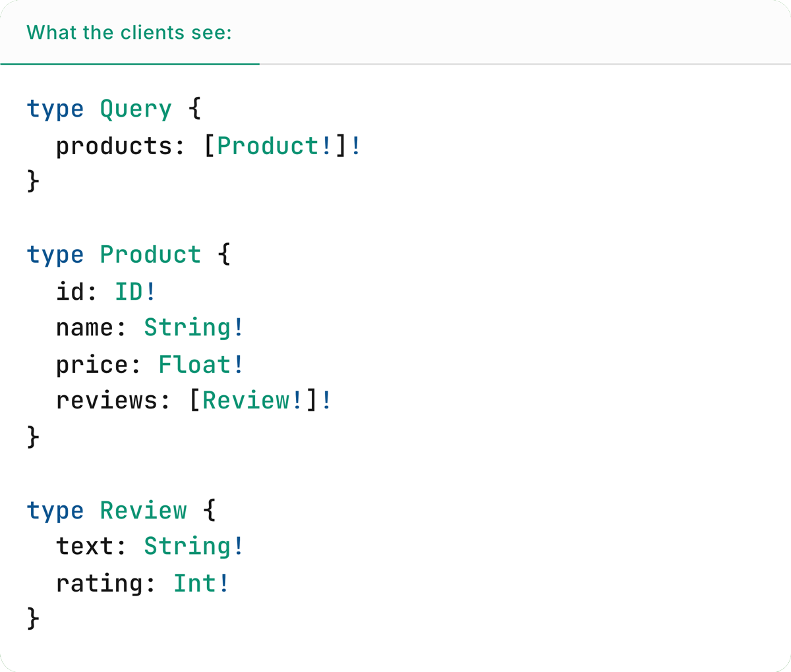Click the green underline below the tab label
Screen dimensions: 791x672
130,64
